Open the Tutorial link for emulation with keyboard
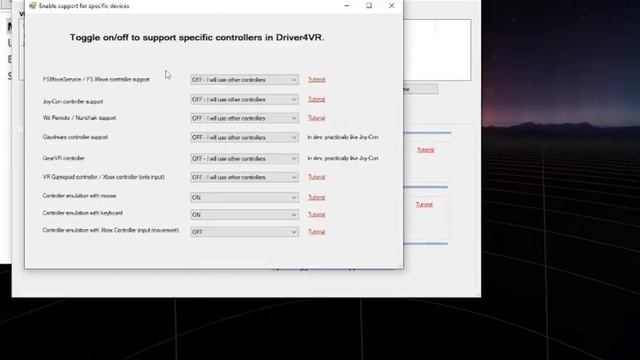This screenshot has height=360, width=640. click(316, 214)
